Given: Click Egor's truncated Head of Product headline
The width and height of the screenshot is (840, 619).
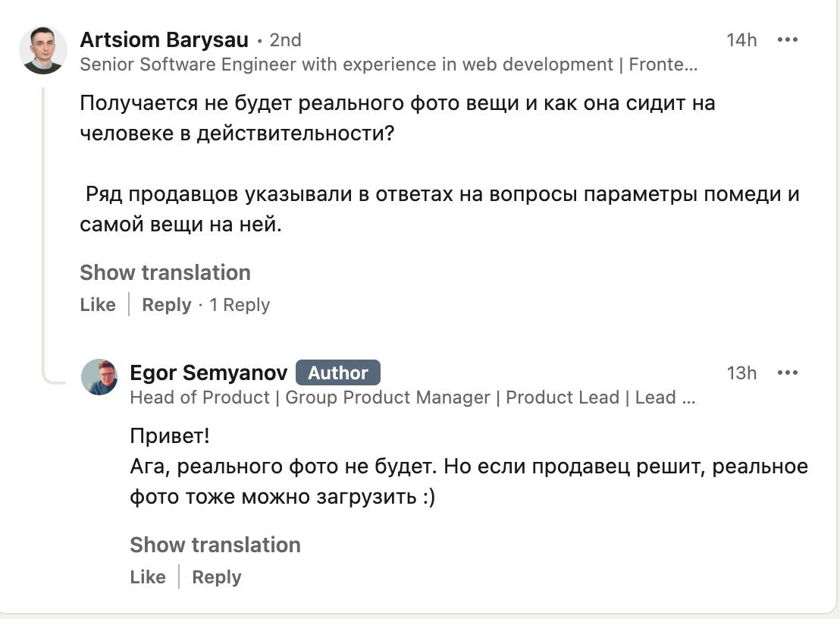Looking at the screenshot, I should [x=412, y=397].
